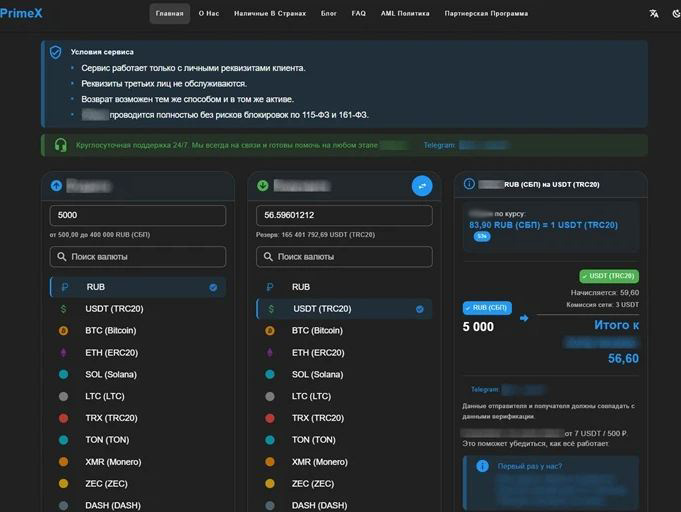Focus the left Поиск валюты search box
Image resolution: width=681 pixels, height=512 pixels.
(x=137, y=257)
